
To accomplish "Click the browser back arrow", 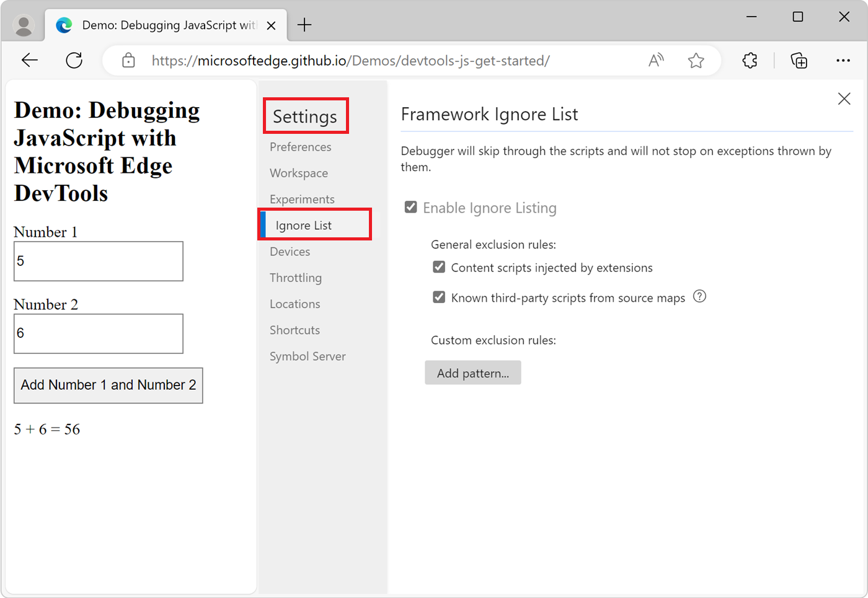I will click(29, 60).
